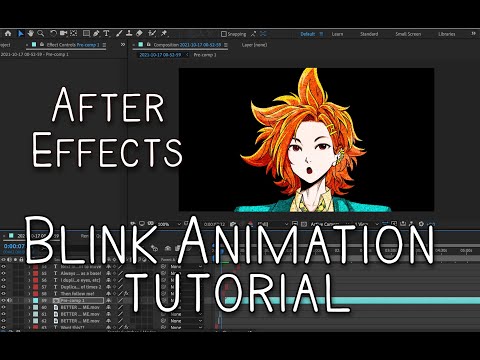Select the Selection arrow tool

tap(21, 33)
